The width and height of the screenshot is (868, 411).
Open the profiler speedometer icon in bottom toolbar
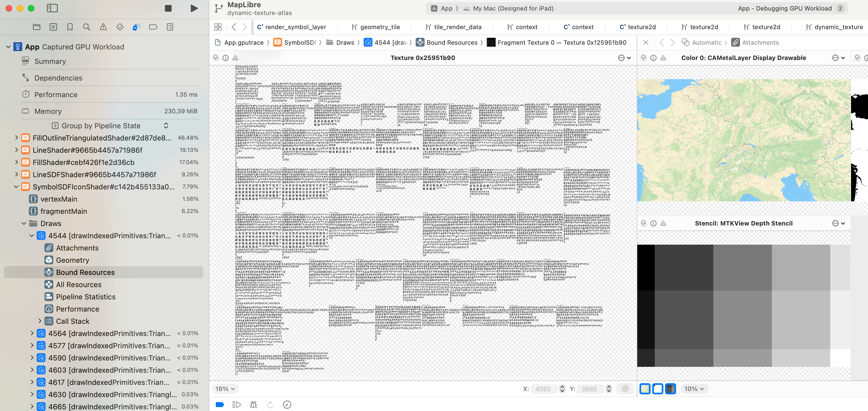coord(287,404)
